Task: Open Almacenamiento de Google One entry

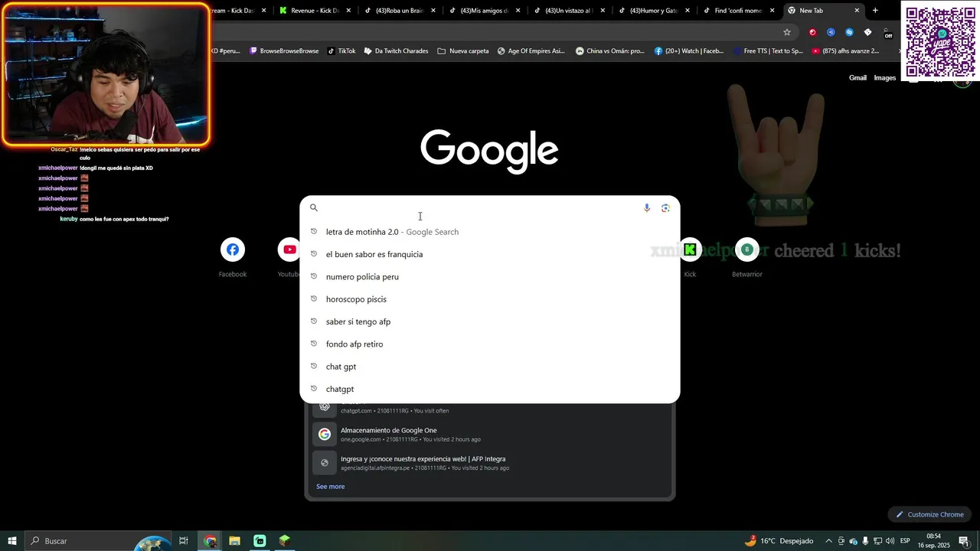Action: (489, 434)
